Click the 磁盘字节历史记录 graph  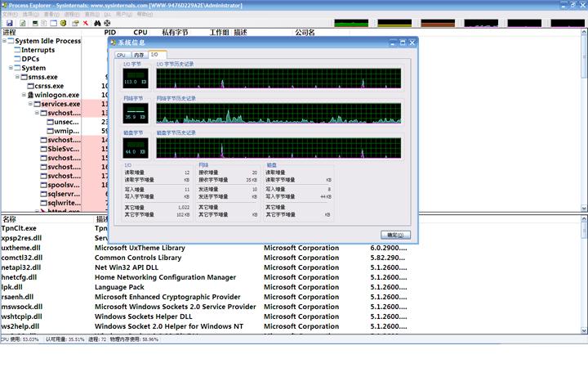[278, 148]
